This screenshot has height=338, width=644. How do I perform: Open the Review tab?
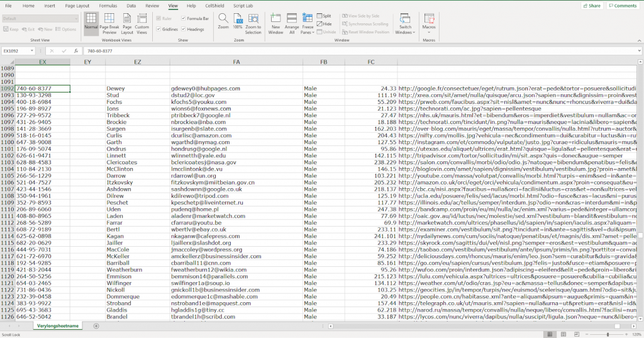(x=152, y=6)
